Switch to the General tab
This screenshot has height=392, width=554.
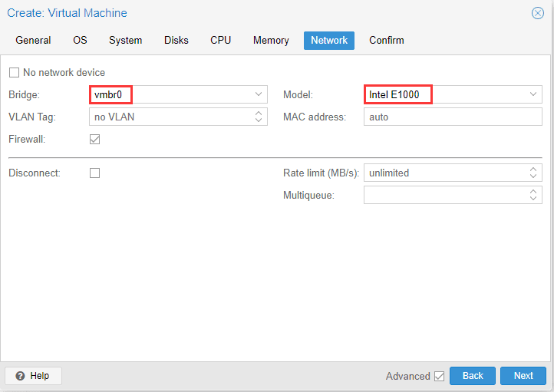[x=33, y=40]
